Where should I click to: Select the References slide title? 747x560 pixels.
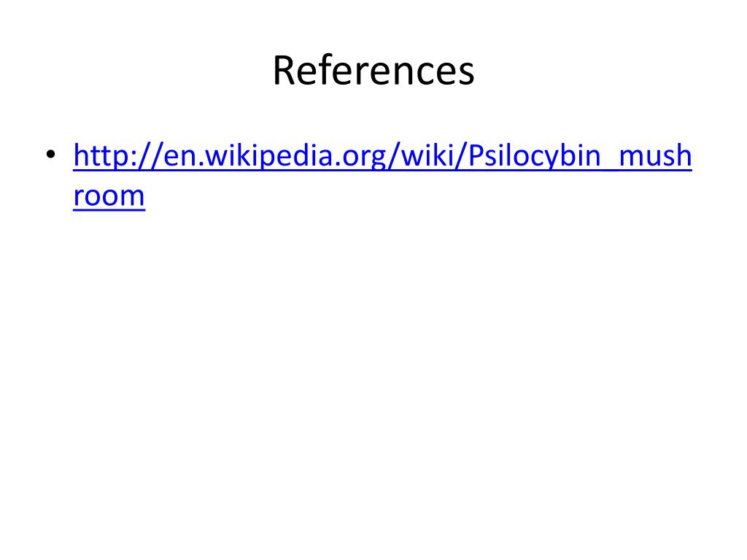[373, 70]
